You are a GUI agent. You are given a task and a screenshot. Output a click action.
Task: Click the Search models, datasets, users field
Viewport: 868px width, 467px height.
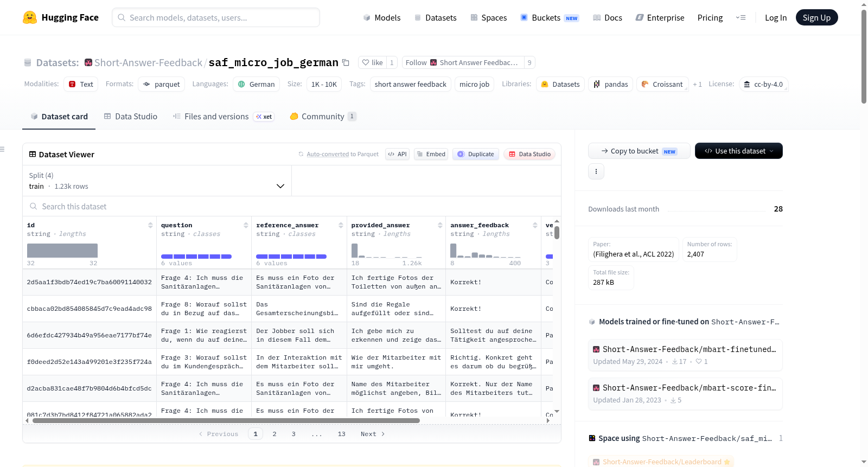pyautogui.click(x=216, y=17)
